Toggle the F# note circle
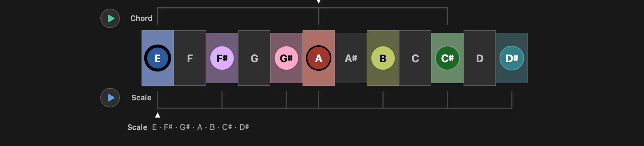Image resolution: width=644 pixels, height=146 pixels. point(222,58)
